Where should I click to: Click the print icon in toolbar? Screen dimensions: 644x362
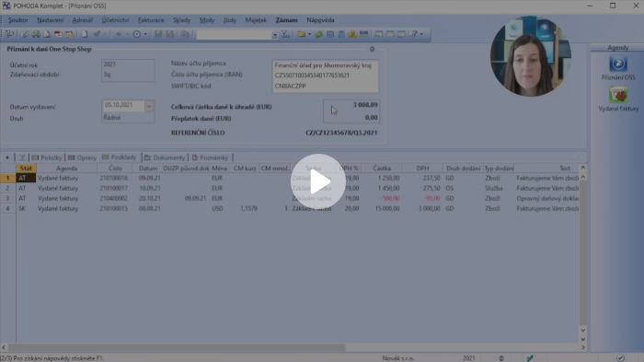[36, 34]
